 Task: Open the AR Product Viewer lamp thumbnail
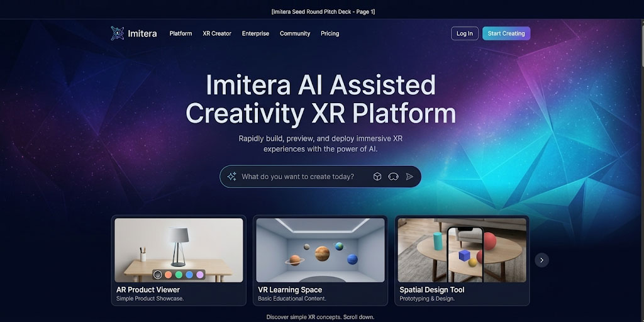pyautogui.click(x=179, y=250)
